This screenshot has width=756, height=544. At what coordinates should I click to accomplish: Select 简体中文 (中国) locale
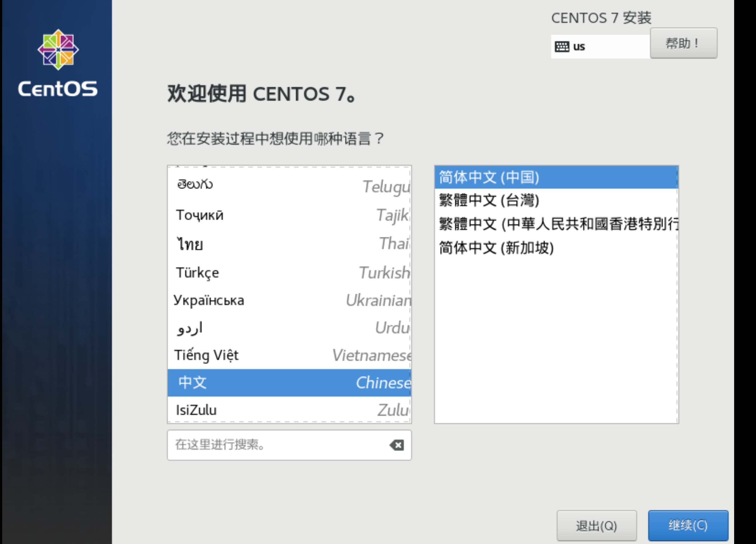(556, 177)
